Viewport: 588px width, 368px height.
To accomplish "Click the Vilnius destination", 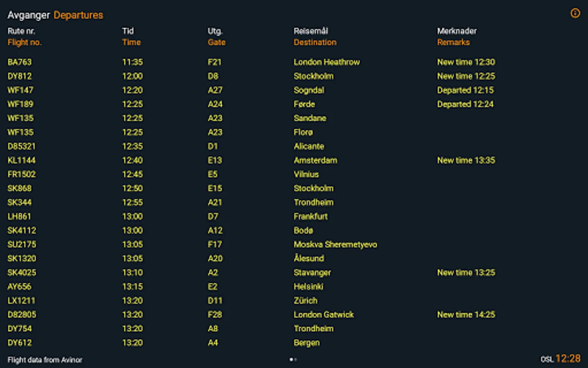I will coord(306,174).
